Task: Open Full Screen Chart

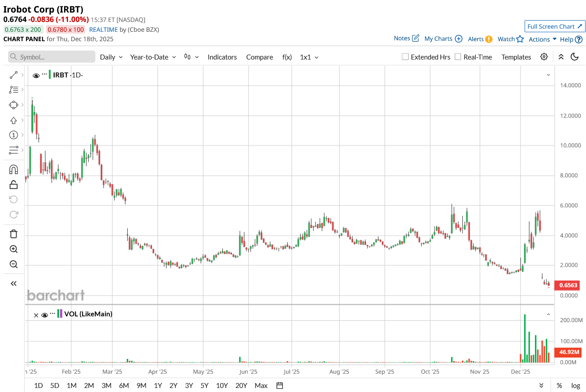Action: pos(555,26)
